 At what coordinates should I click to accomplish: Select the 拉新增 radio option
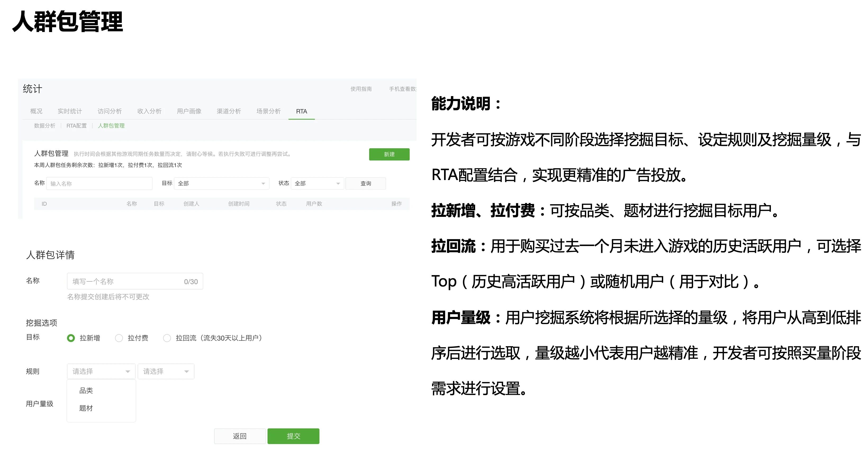pos(71,338)
